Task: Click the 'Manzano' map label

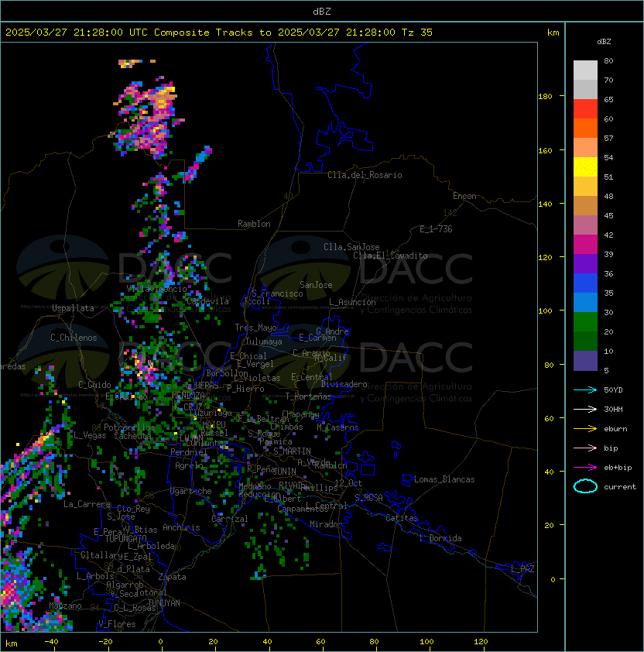Action: tap(65, 606)
